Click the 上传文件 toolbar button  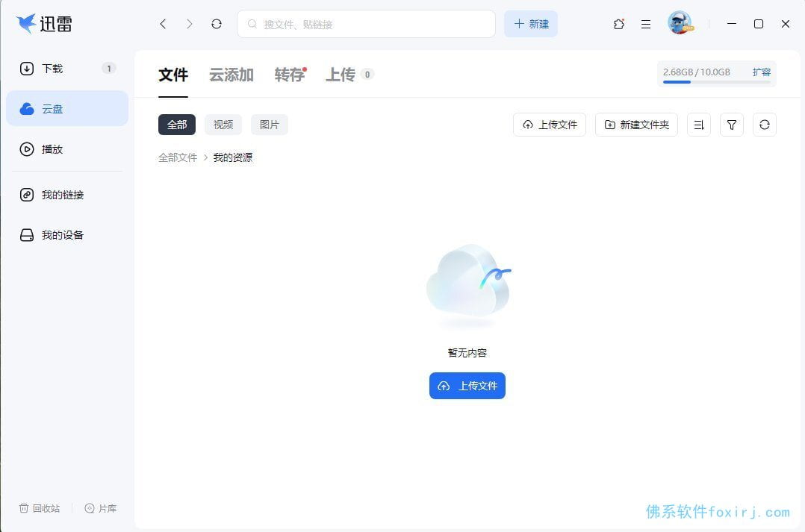tap(550, 125)
